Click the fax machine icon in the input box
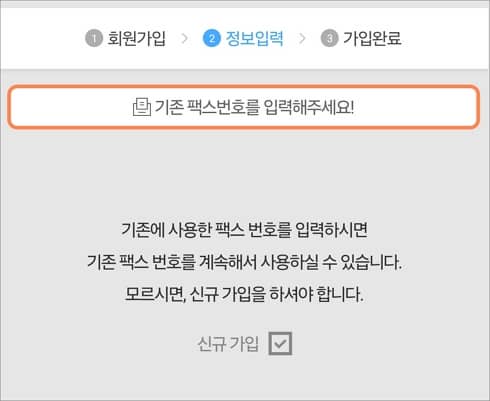 [142, 107]
